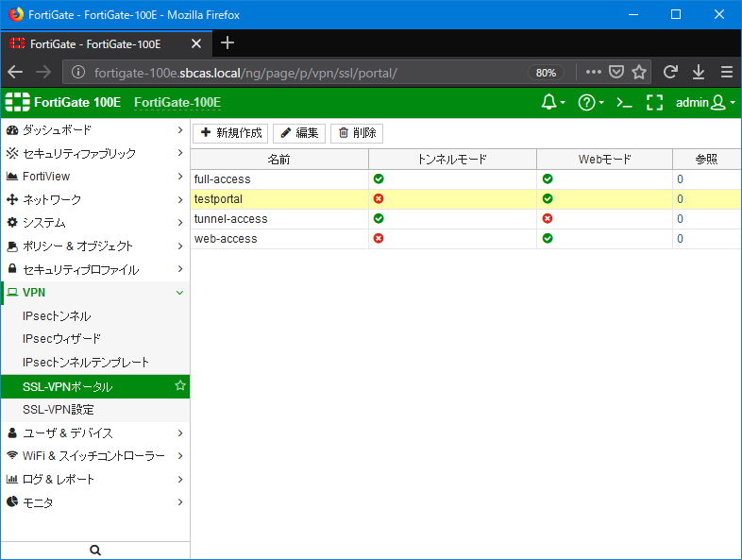Click the 80% zoom level indicator
This screenshot has height=560, width=742.
point(546,73)
